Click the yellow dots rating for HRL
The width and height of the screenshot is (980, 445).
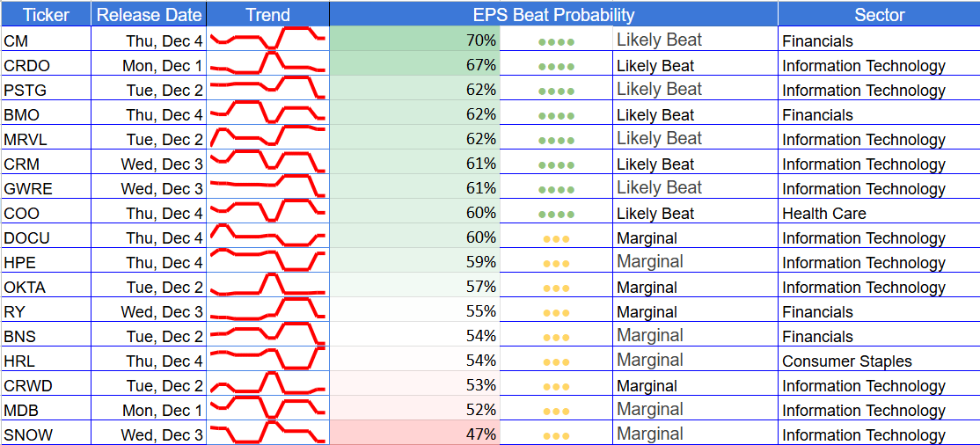[x=556, y=362]
